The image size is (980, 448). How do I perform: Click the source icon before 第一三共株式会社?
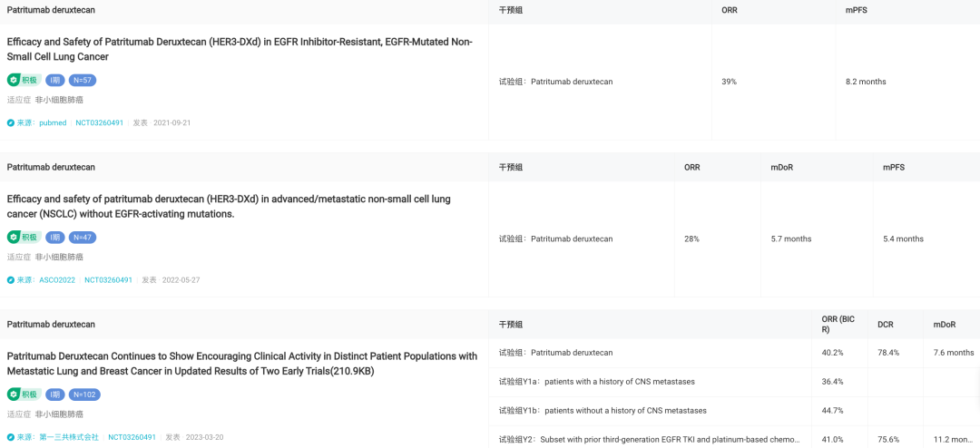tap(11, 437)
